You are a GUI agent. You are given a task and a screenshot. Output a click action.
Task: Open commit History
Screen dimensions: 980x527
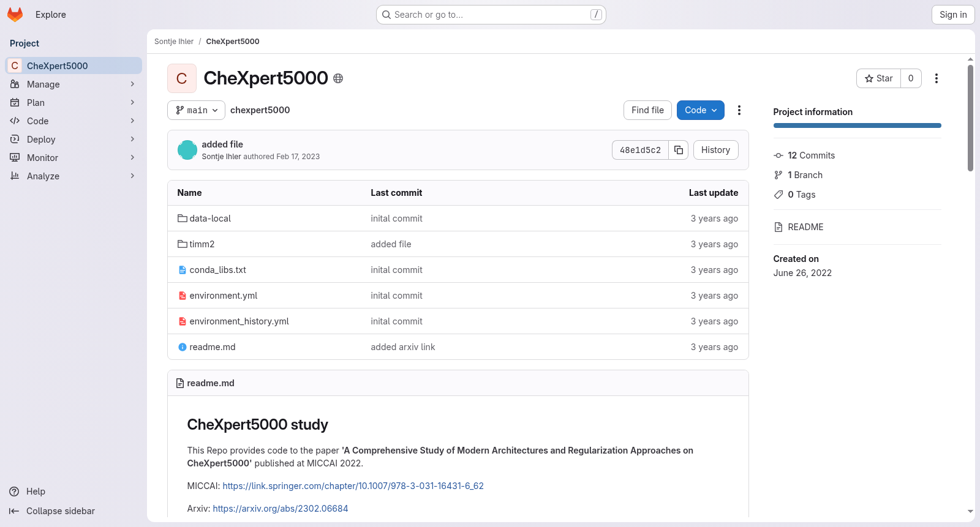pos(715,150)
